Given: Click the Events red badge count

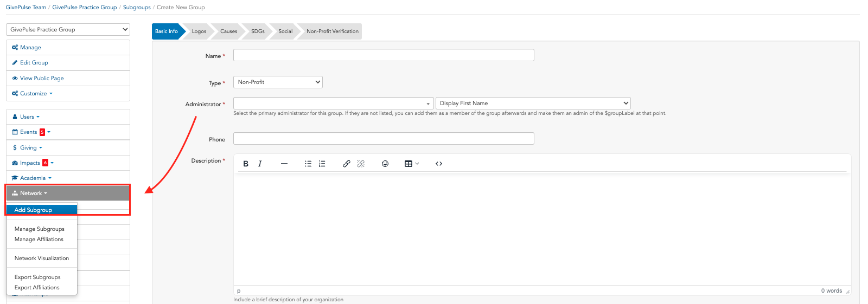Looking at the screenshot, I should 42,132.
